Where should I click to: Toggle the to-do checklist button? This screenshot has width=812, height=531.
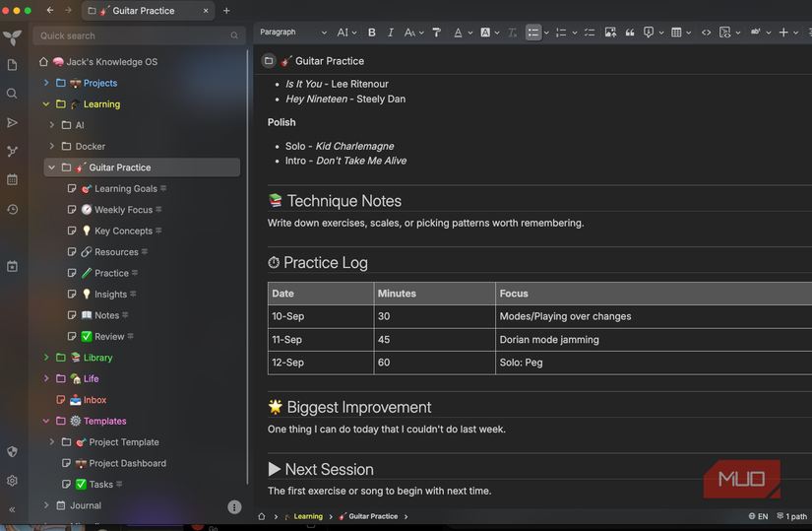(590, 33)
